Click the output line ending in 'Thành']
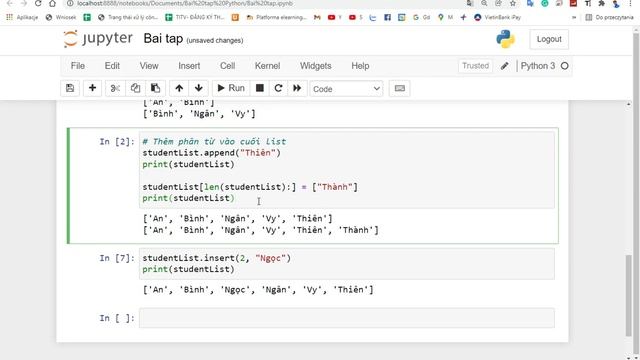 click(x=260, y=230)
